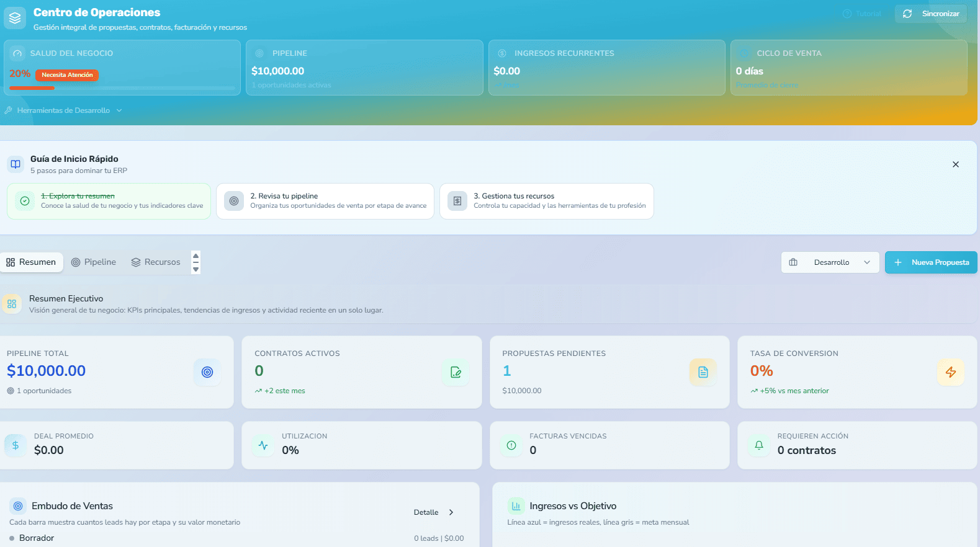Click the 0 contratos value
Image resolution: width=980 pixels, height=547 pixels.
pos(807,450)
